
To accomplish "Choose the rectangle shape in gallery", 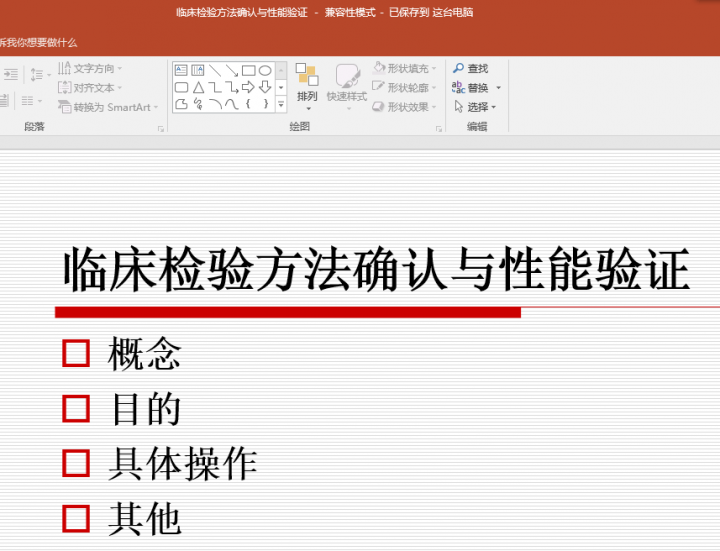I will pos(248,70).
